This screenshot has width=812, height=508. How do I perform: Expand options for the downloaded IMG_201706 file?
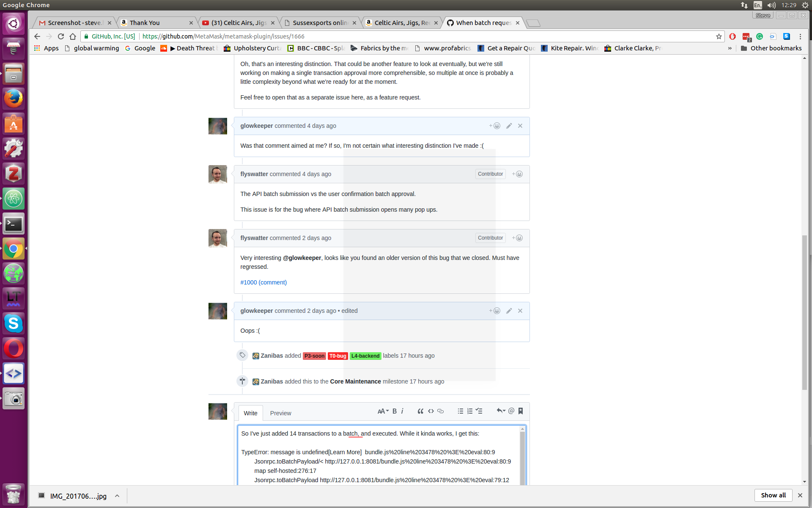[x=117, y=495]
